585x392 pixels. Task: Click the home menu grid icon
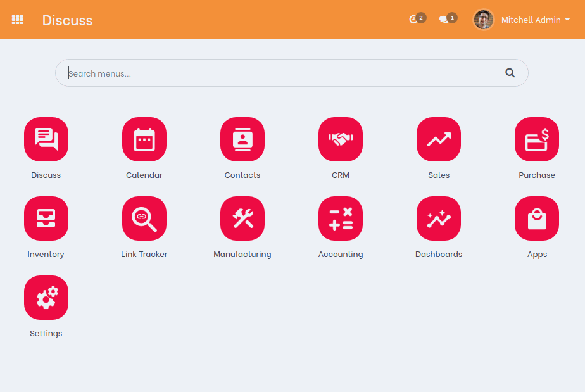pyautogui.click(x=18, y=20)
